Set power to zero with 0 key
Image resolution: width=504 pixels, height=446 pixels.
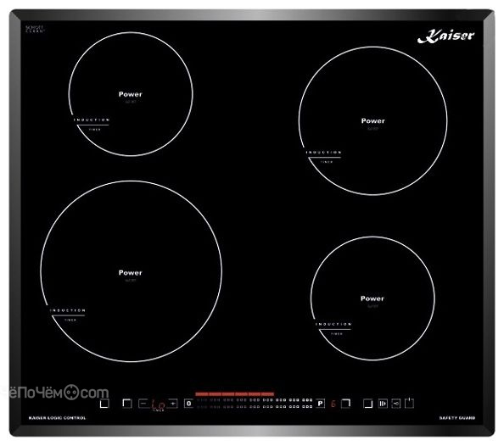coord(188,404)
